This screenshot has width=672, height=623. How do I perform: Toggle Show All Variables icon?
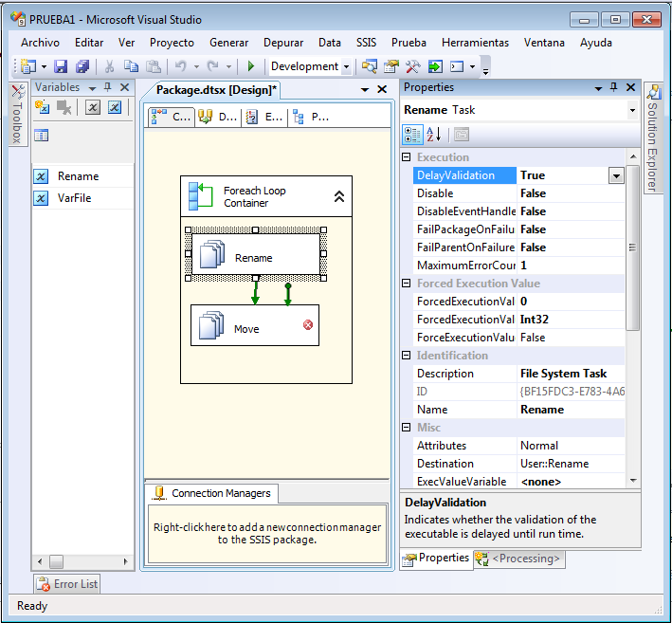pyautogui.click(x=115, y=107)
